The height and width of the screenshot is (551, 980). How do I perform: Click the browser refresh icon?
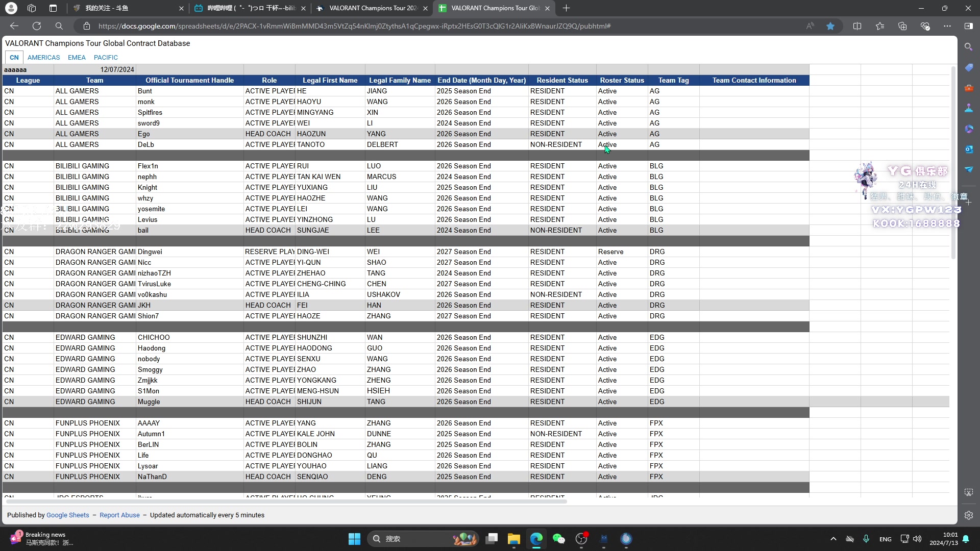(x=37, y=26)
